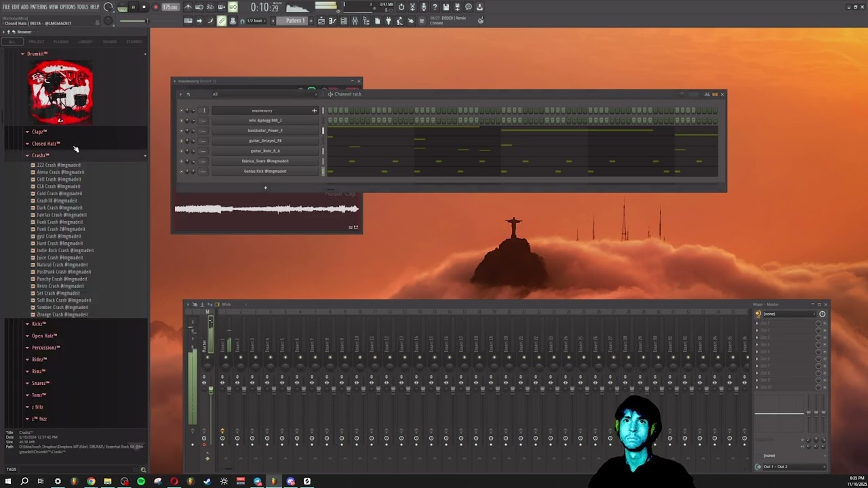Open the FILE menu
Screen dimensions: 868x488
(x=6, y=7)
